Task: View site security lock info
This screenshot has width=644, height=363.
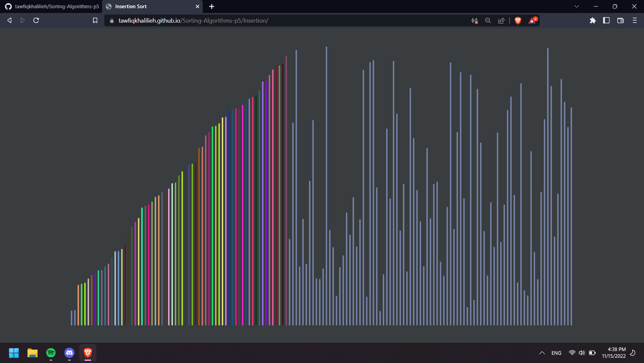Action: click(112, 20)
